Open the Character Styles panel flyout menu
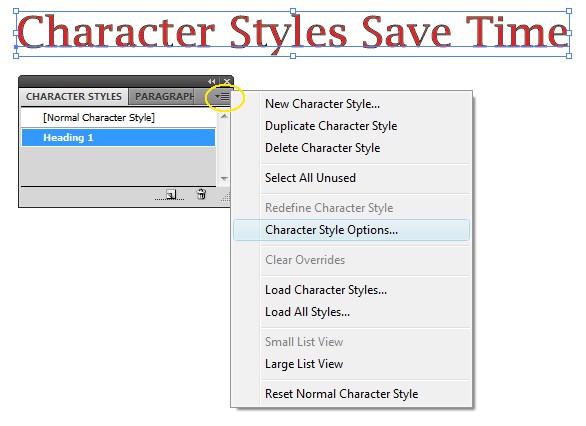Image resolution: width=586 pixels, height=426 pixels. tap(222, 97)
